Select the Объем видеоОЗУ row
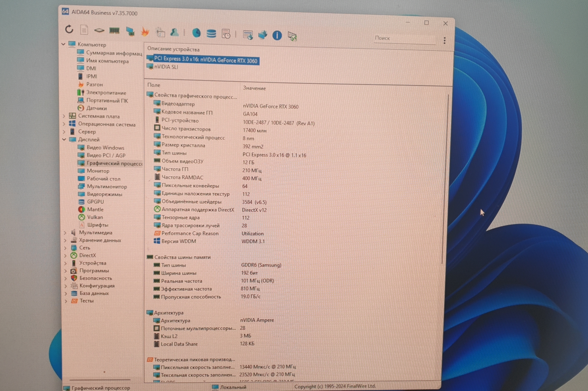This screenshot has height=391, width=588. pos(204,162)
